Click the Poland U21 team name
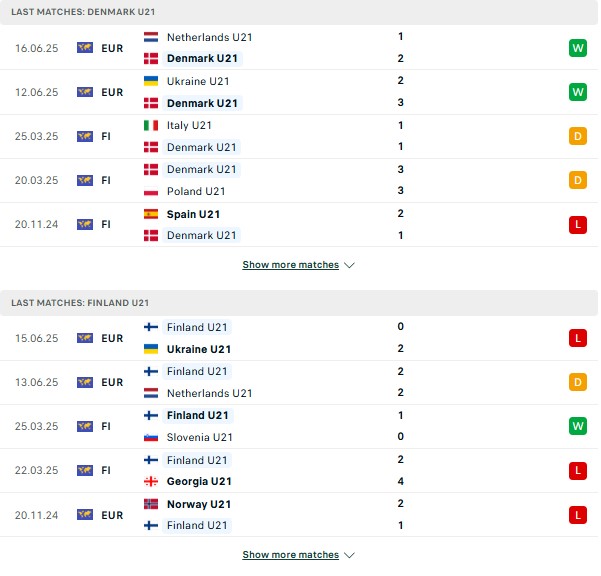 (x=196, y=191)
